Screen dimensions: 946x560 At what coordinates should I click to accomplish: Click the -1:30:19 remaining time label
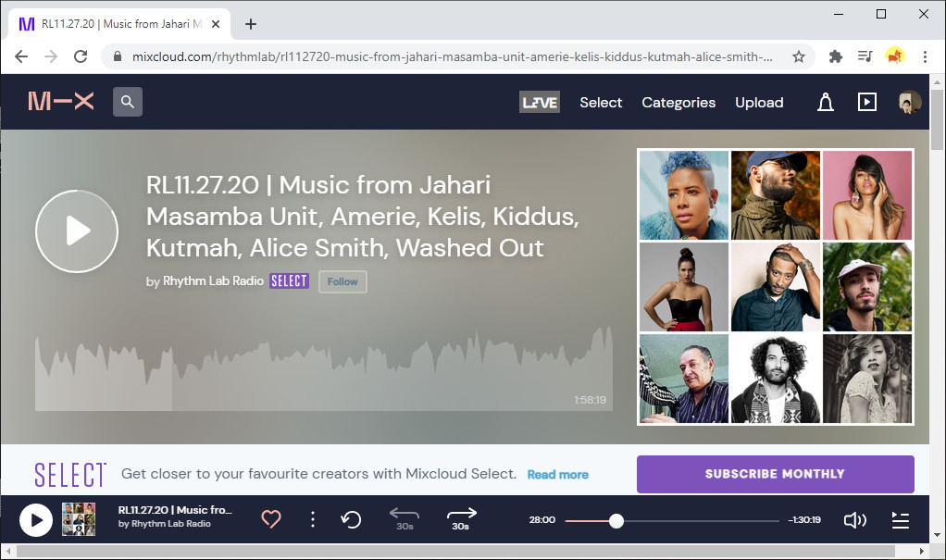click(804, 520)
